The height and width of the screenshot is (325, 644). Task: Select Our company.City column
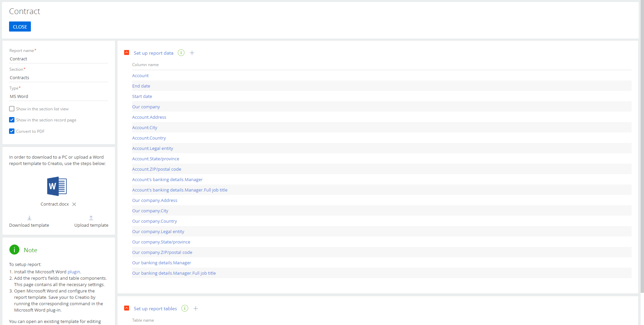point(150,211)
